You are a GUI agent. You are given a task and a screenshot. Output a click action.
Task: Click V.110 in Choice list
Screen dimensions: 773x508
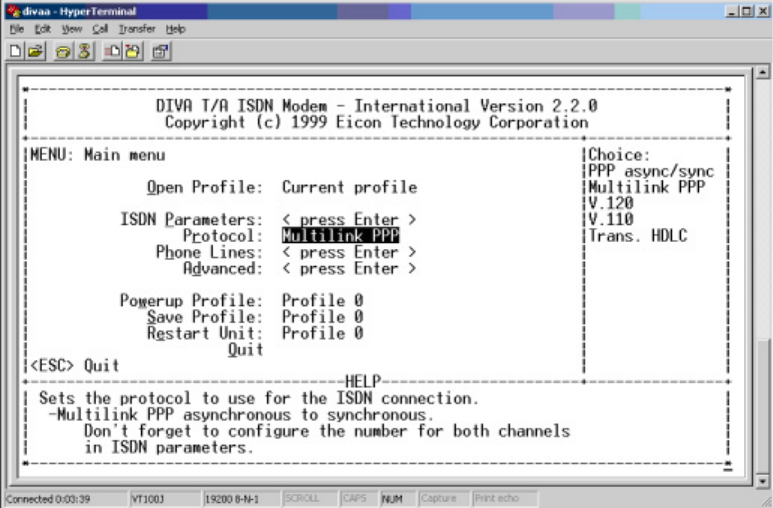[611, 219]
